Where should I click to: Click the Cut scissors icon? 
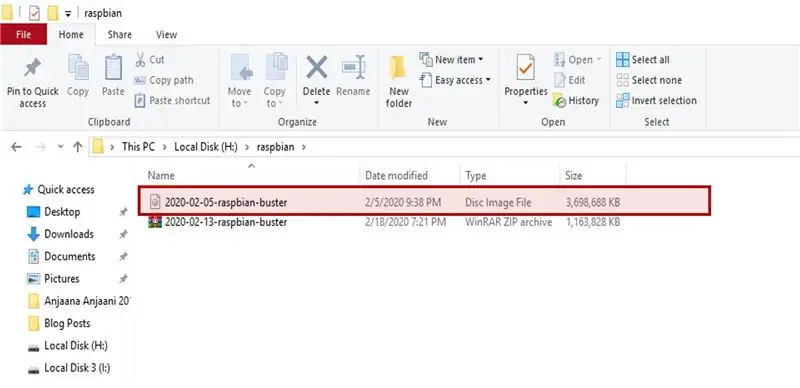tap(140, 60)
